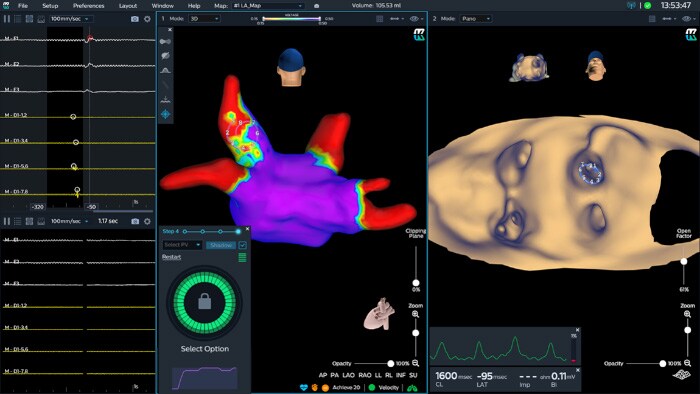
Task: Toggle the checkbox next to Shadow
Action: [x=242, y=245]
